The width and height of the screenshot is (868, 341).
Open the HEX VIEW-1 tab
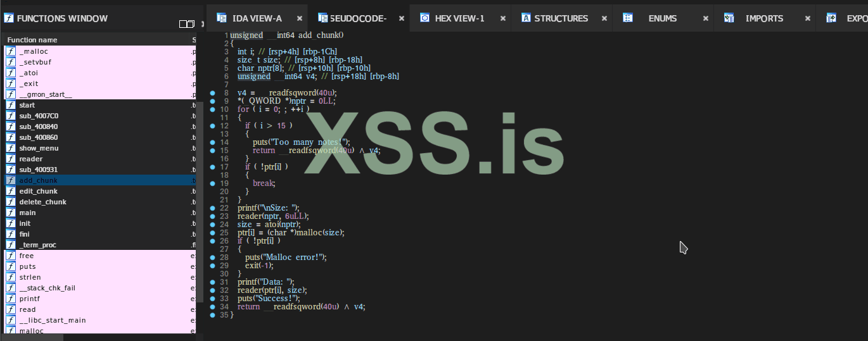(459, 18)
